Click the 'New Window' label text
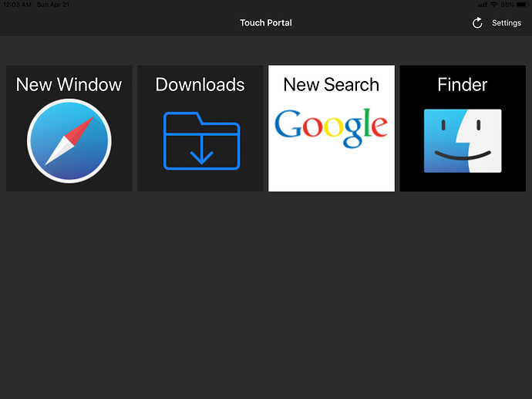The height and width of the screenshot is (399, 532). click(x=69, y=85)
